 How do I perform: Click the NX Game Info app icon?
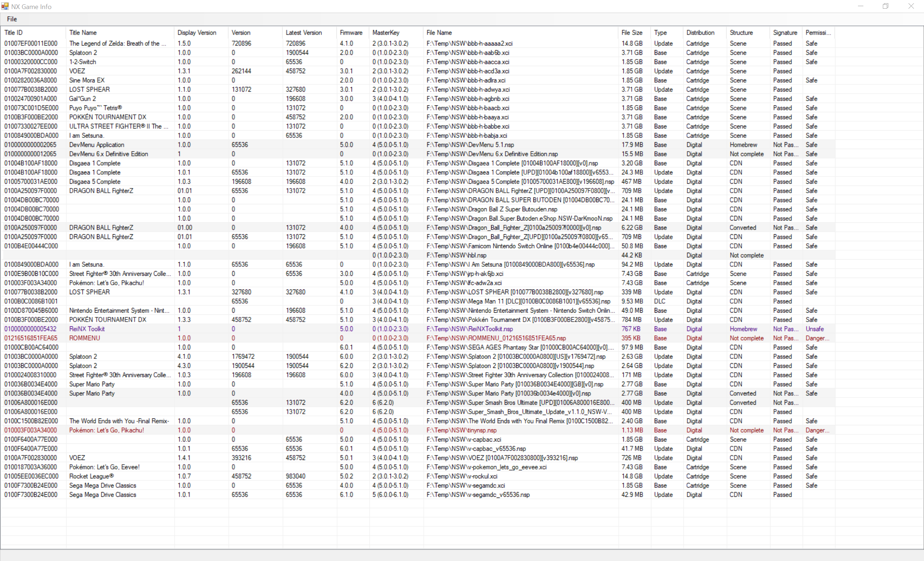coord(5,6)
